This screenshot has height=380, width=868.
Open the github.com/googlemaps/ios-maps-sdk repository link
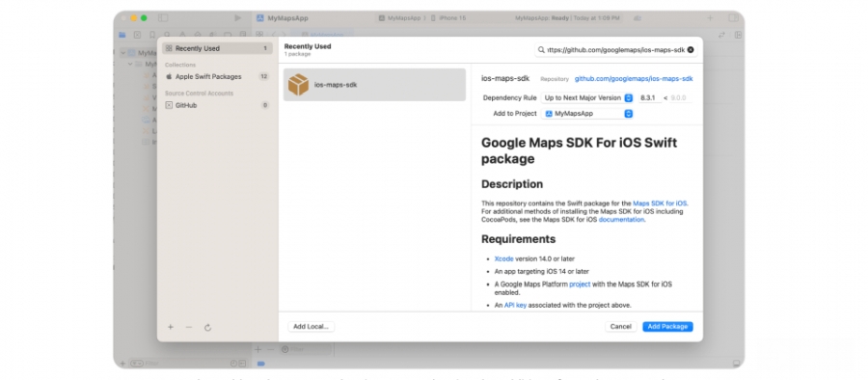[x=634, y=79]
